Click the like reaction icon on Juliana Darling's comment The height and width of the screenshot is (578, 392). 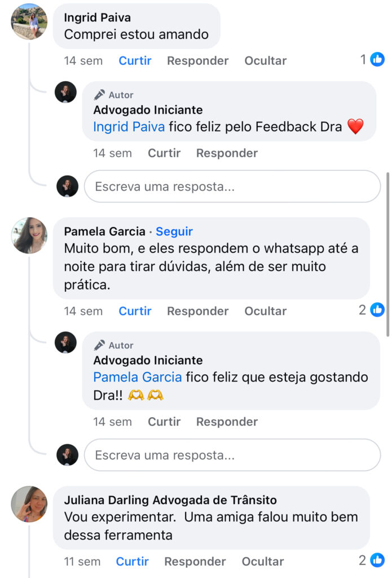377,561
